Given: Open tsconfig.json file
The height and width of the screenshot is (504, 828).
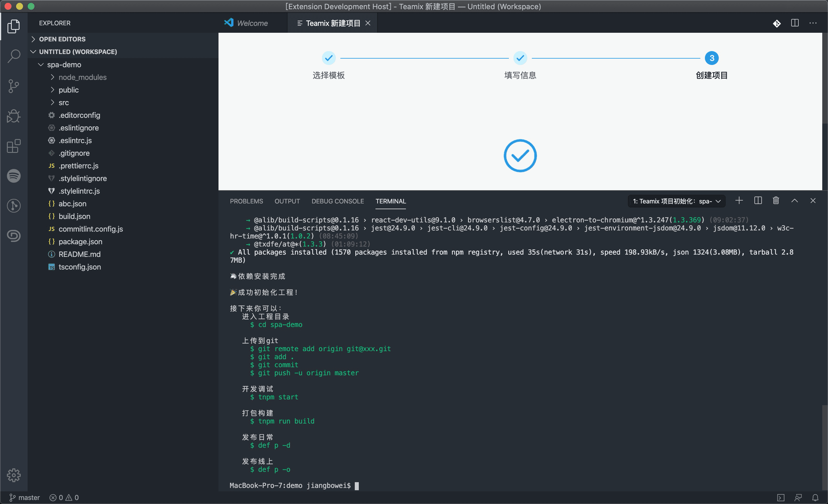Looking at the screenshot, I should pos(123,267).
